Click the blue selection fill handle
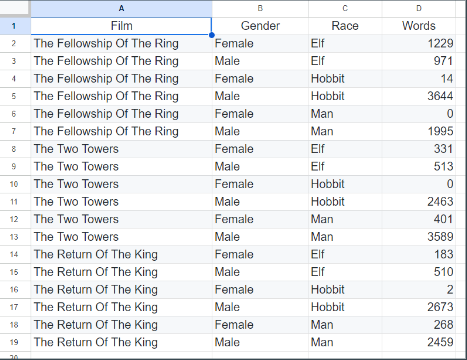 click(x=212, y=35)
